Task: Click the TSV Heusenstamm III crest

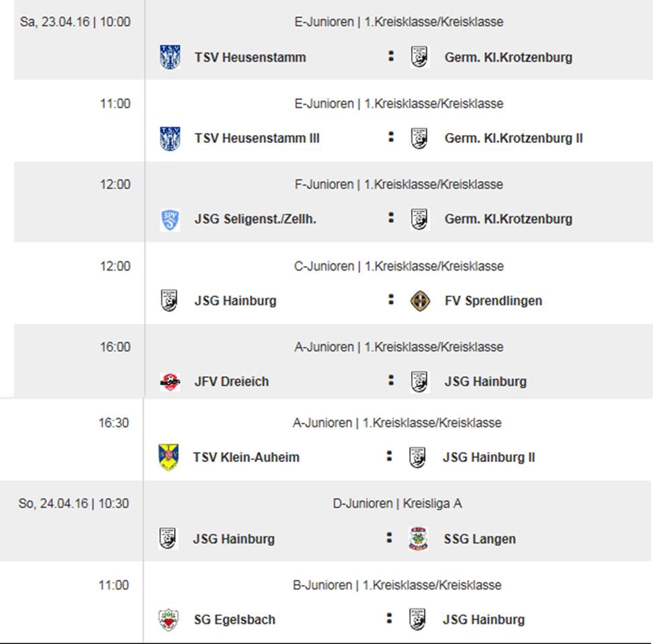Action: (x=170, y=138)
